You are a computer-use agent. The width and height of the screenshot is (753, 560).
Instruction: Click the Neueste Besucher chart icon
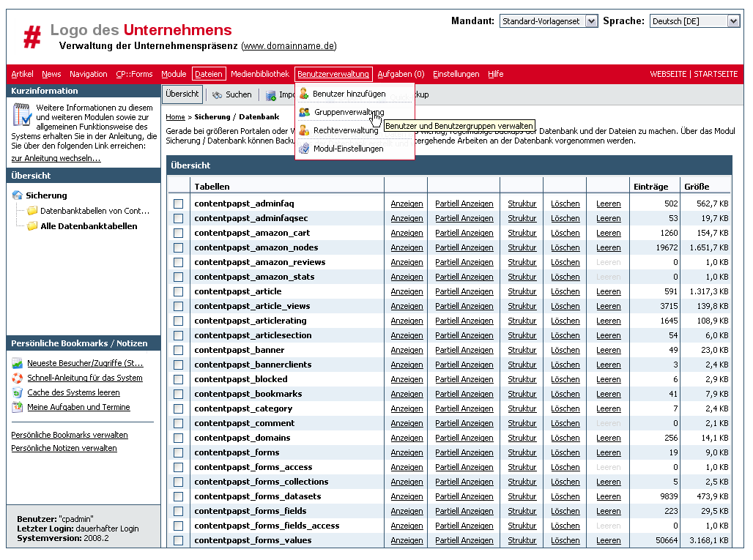[x=18, y=363]
